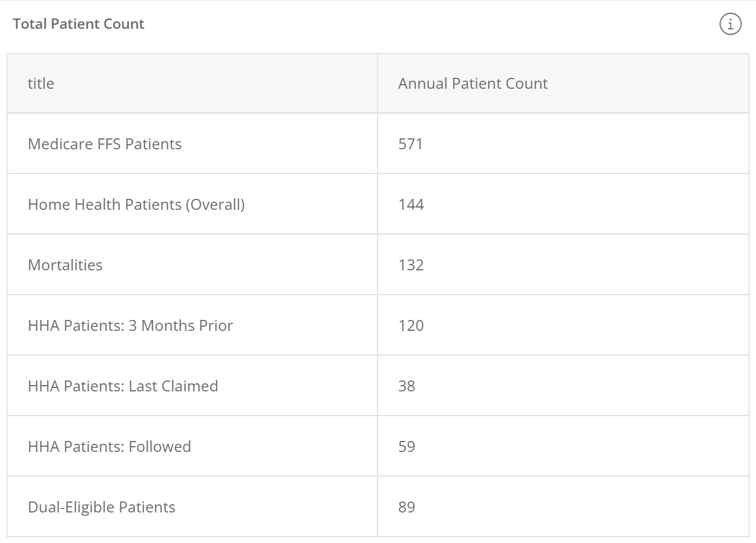Click the 3 Months Prior count 120
This screenshot has height=543, width=756.
[411, 326]
